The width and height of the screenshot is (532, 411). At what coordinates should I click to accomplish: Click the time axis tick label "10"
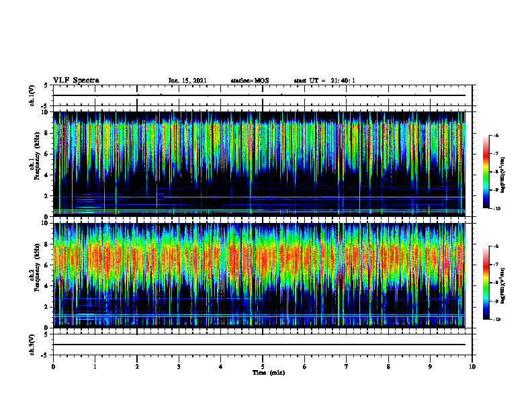(x=472, y=367)
